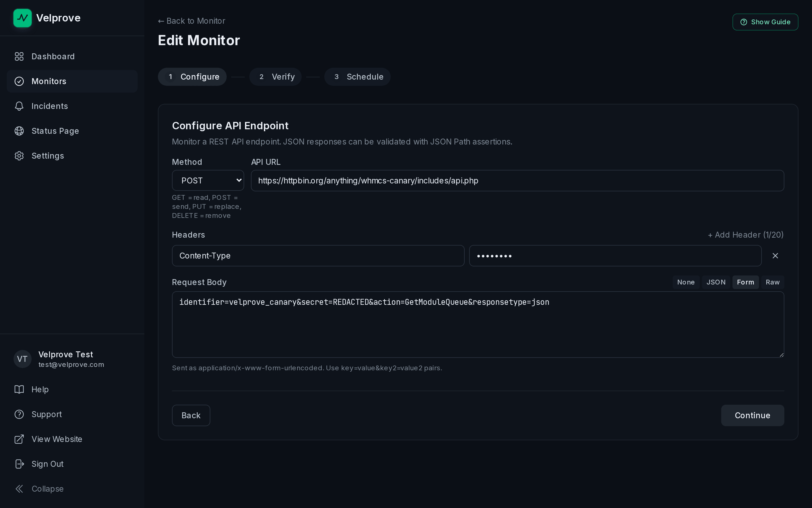Select JSON request body type
Screen dimensions: 812x508
(x=716, y=282)
